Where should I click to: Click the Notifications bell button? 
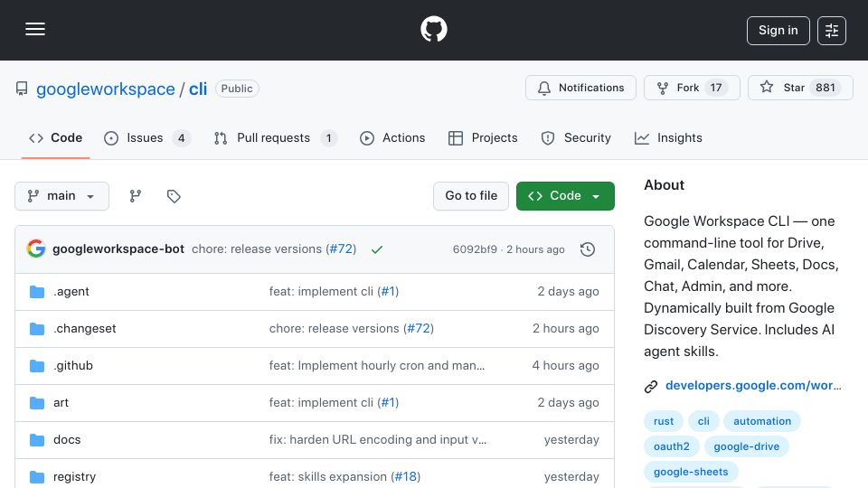580,88
